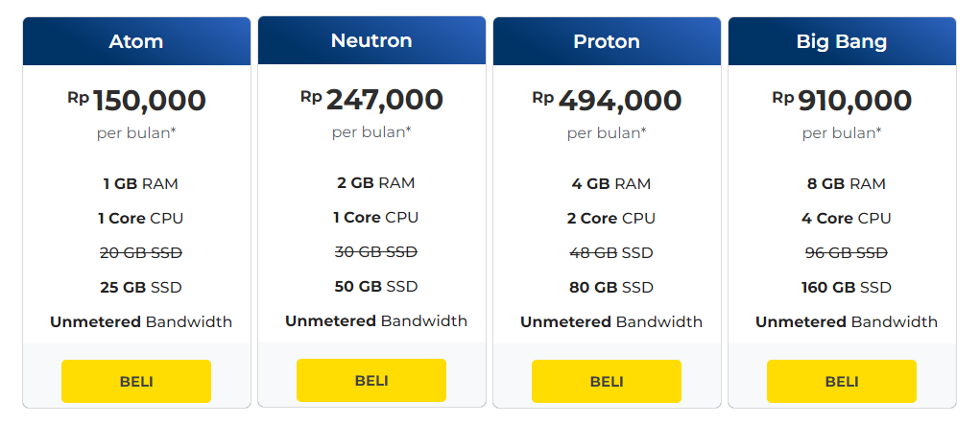This screenshot has height=425, width=980.
Task: Click the Rp 150,000 price
Action: (x=136, y=101)
